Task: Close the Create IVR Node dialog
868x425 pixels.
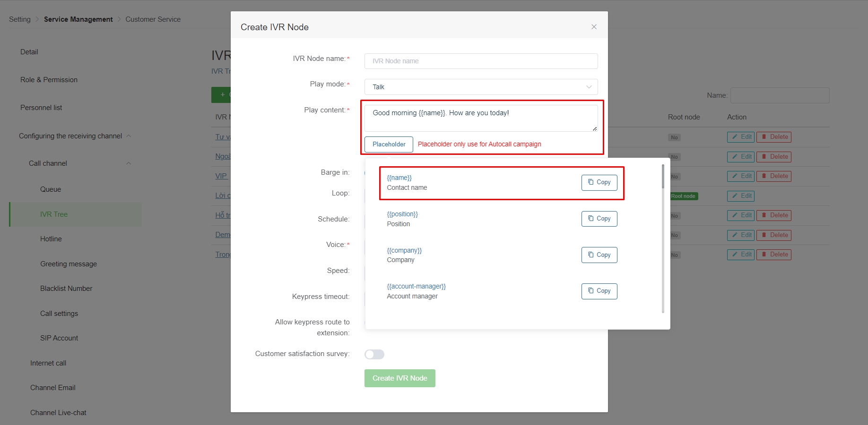Action: [594, 27]
